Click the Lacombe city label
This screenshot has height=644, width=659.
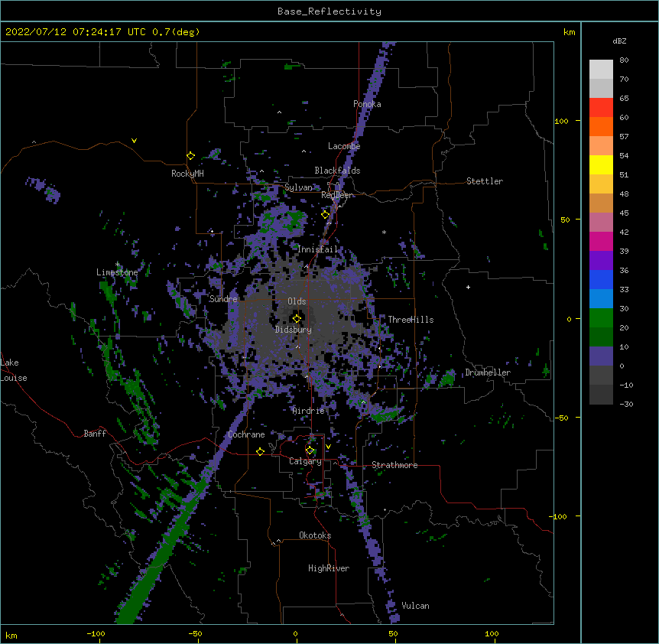(x=344, y=146)
